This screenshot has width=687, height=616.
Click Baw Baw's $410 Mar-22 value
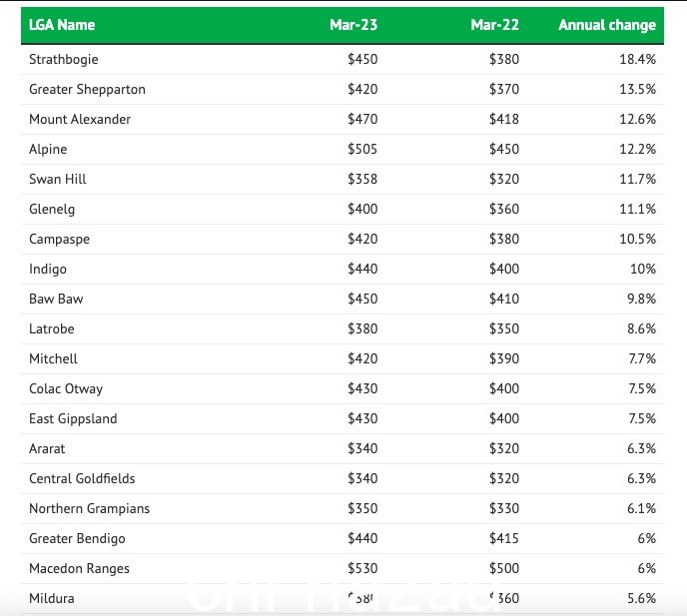pos(504,299)
